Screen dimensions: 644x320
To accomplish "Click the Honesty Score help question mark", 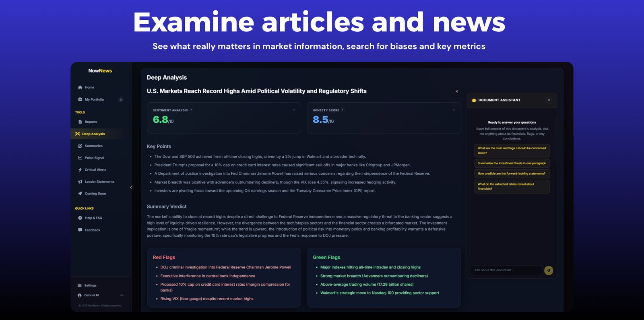I will 343,110.
